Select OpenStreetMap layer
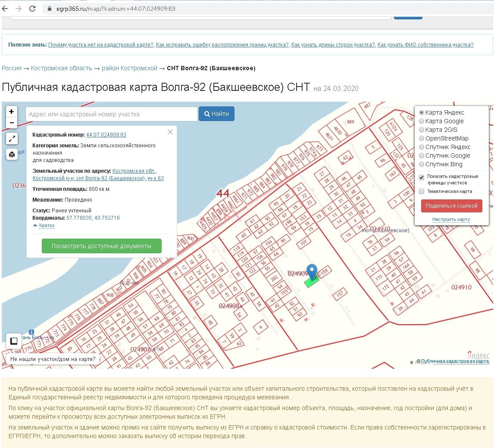This screenshot has width=494, height=448. pos(421,138)
